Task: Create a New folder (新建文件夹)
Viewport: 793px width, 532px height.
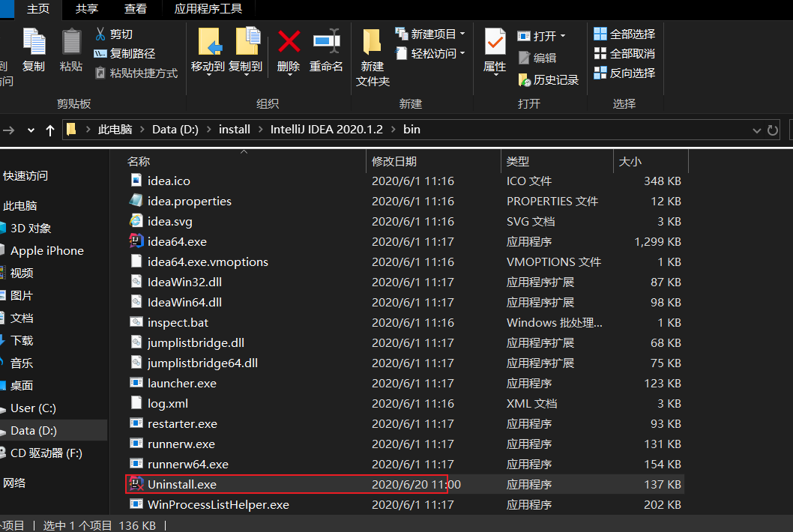Action: (373, 58)
